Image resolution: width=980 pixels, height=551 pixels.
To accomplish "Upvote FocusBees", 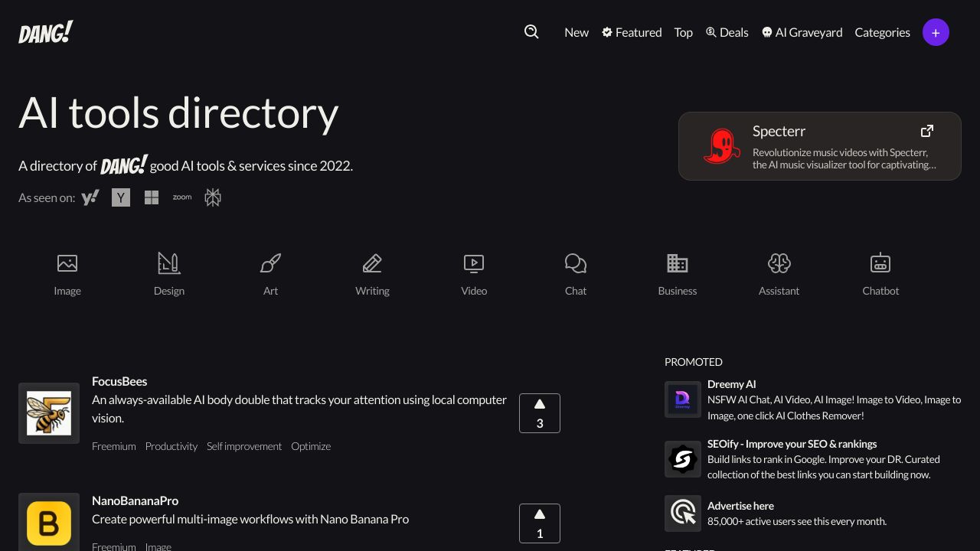I will (x=540, y=412).
